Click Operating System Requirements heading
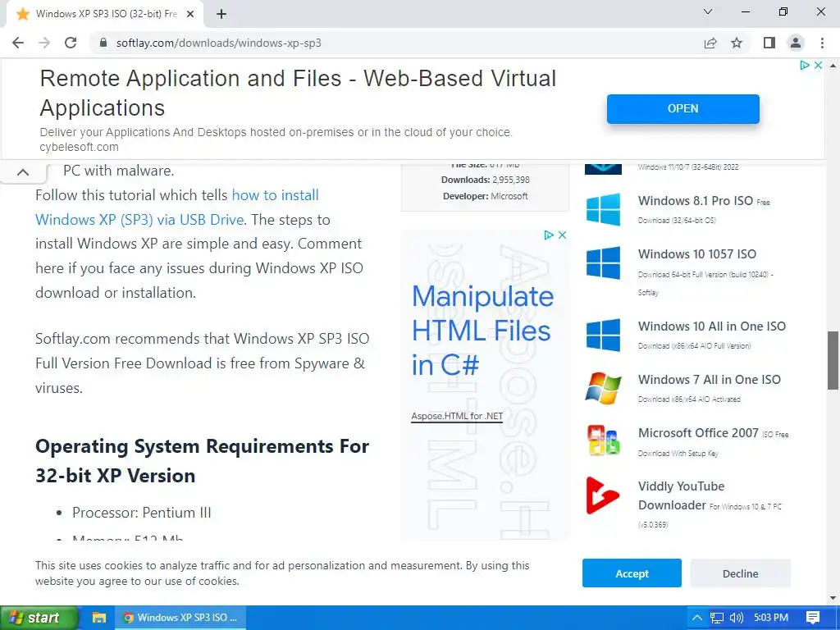The height and width of the screenshot is (630, 840). click(x=202, y=461)
